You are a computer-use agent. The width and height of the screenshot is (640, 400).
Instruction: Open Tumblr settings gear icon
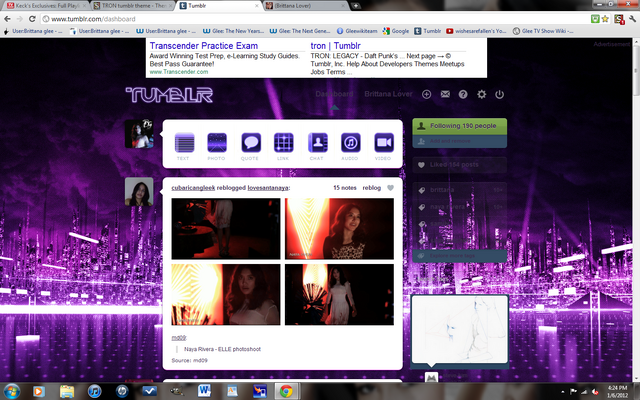click(482, 94)
